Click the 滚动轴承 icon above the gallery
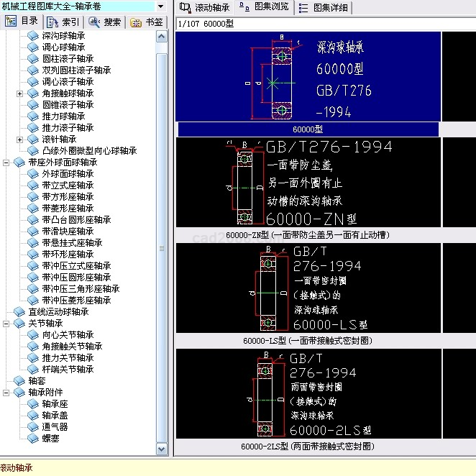Viewport: 476px width, 476px height. pyautogui.click(x=185, y=7)
